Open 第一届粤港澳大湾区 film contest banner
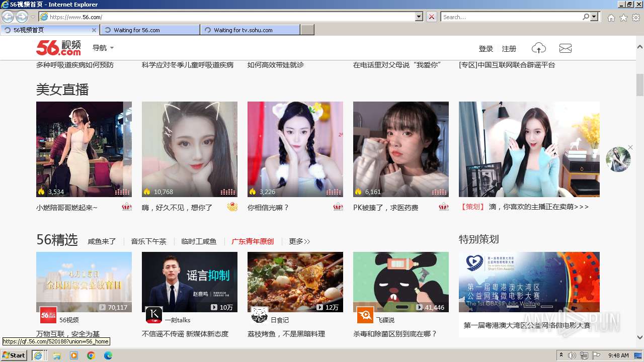The height and width of the screenshot is (362, 644). click(x=529, y=282)
